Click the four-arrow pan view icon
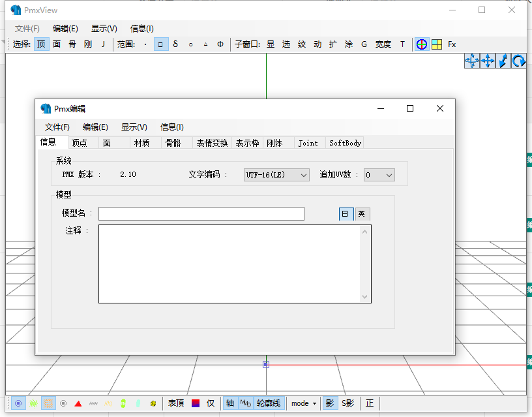532x417 pixels. (x=488, y=61)
